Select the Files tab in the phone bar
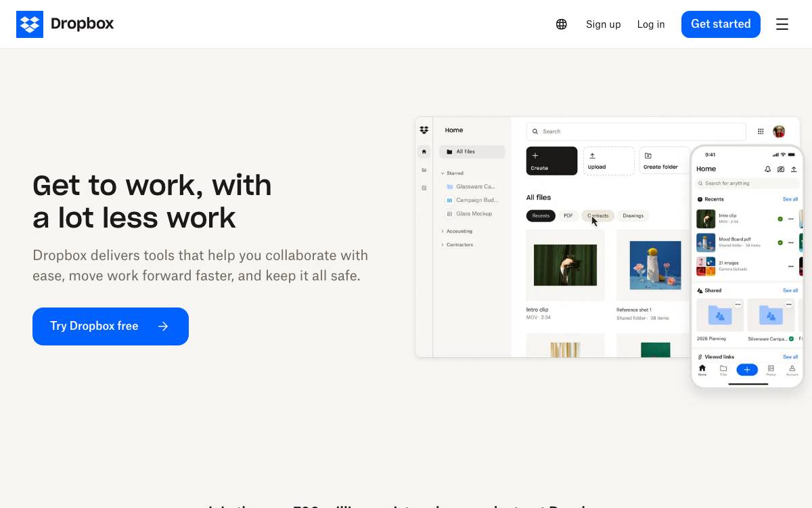This screenshot has height=508, width=812. click(x=723, y=370)
